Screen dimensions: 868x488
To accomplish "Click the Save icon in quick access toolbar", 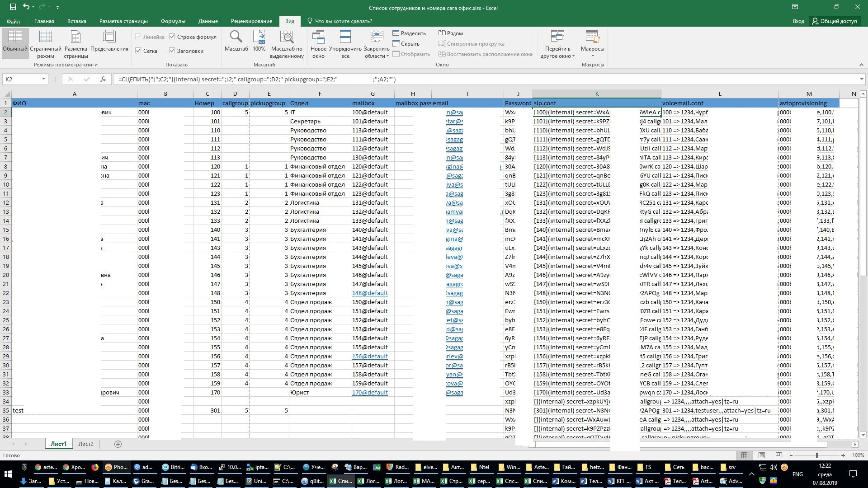I will [13, 7].
